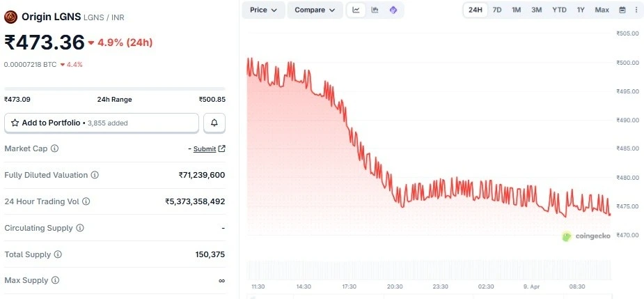
Task: Click the chart volume navigator strip
Action: pyautogui.click(x=429, y=270)
